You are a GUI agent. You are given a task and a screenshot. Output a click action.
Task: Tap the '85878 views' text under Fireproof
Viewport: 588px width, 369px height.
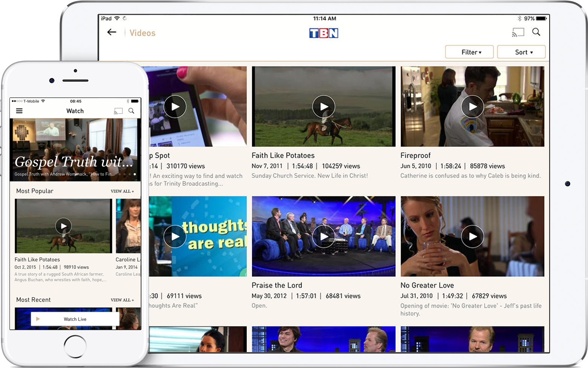pos(487,166)
